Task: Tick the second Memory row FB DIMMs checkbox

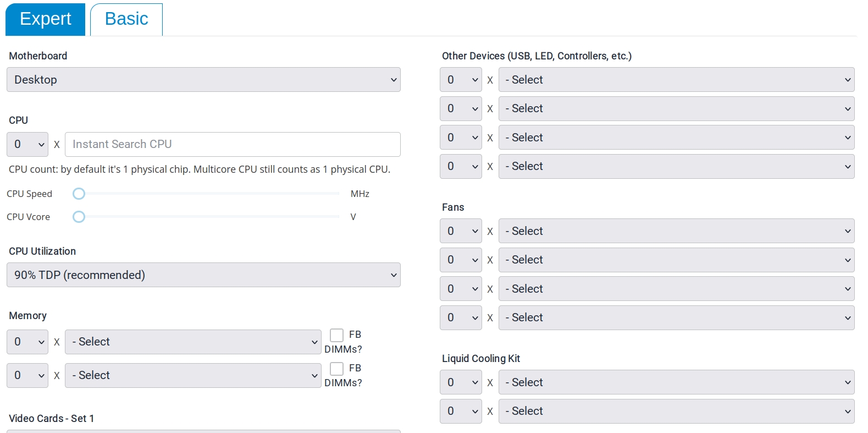Action: coord(337,369)
